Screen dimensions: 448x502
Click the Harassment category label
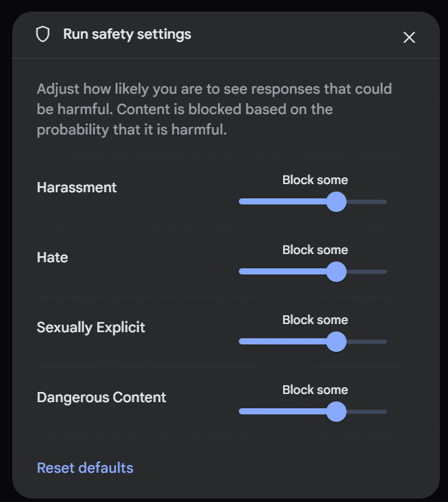(77, 187)
